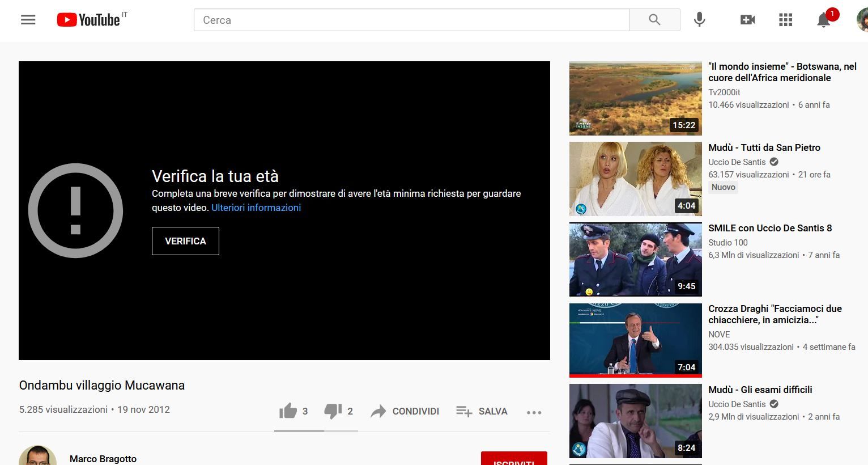Open the Botswana video thumbnail

click(x=635, y=98)
